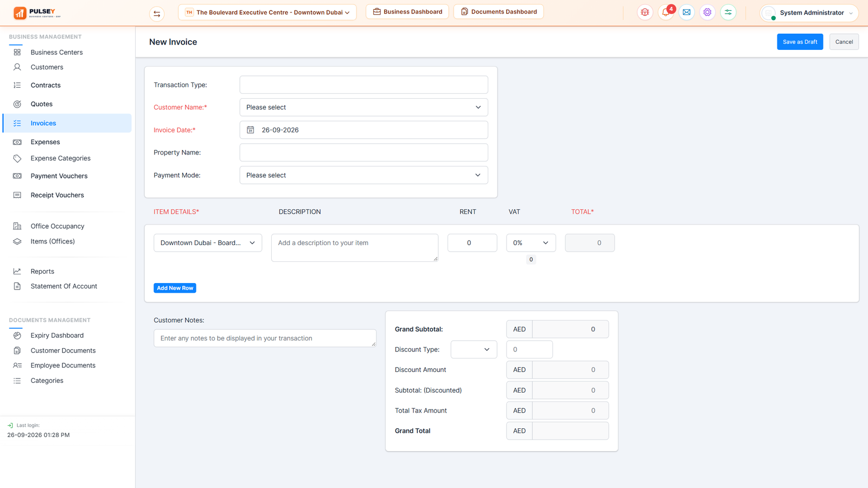The image size is (868, 488).
Task: Click the Grand Subtotal amount field
Action: coord(570,329)
